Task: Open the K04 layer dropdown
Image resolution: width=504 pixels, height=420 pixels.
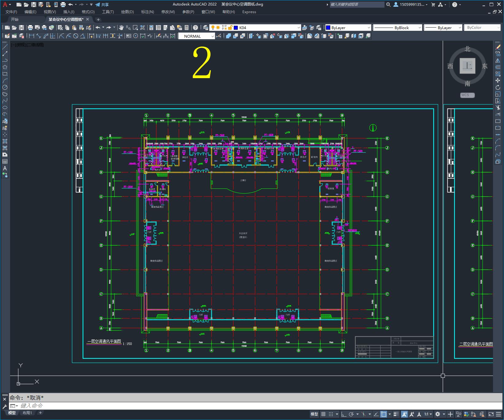Action: tap(299, 28)
